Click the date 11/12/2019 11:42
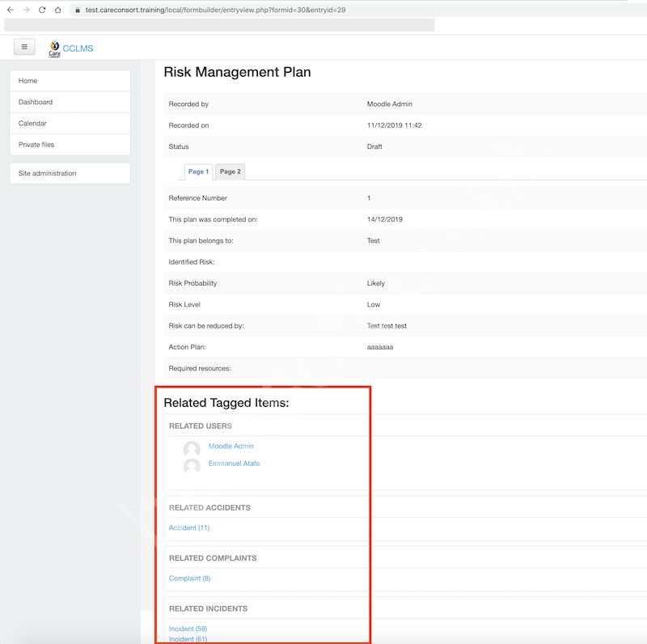This screenshot has width=647, height=644. [394, 125]
